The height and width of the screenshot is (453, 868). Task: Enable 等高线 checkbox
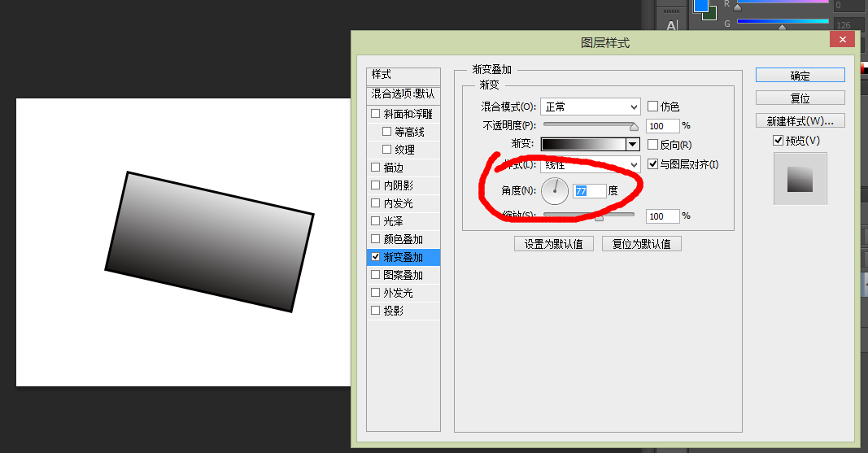[387, 132]
